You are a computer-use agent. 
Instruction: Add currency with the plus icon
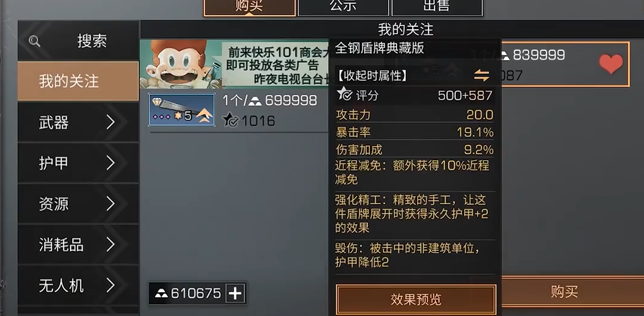pyautogui.click(x=235, y=293)
